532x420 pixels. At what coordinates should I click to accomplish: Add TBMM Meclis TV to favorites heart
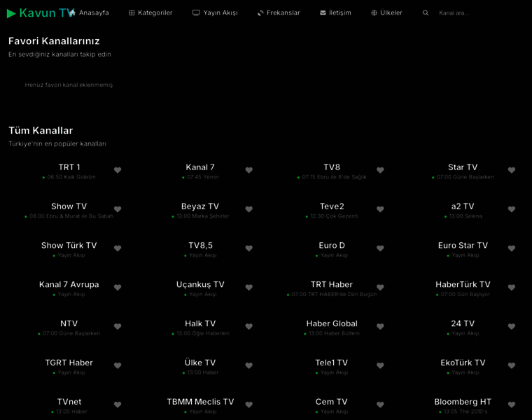coord(249,405)
